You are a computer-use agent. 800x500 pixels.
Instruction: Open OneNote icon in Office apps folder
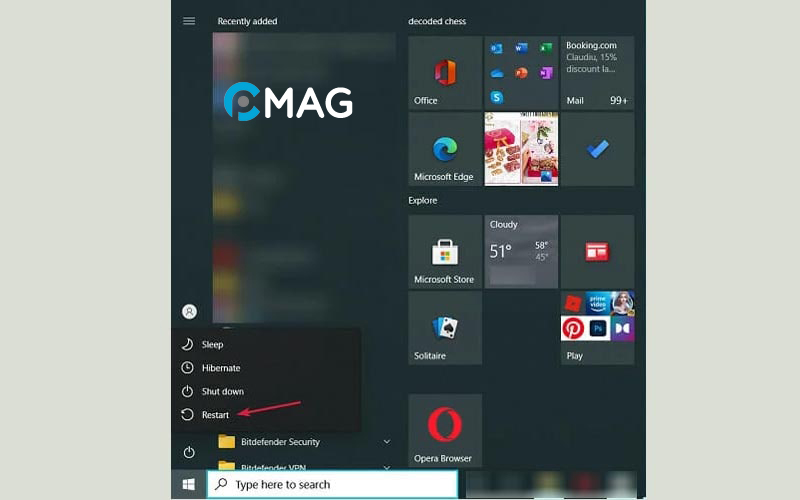(546, 73)
